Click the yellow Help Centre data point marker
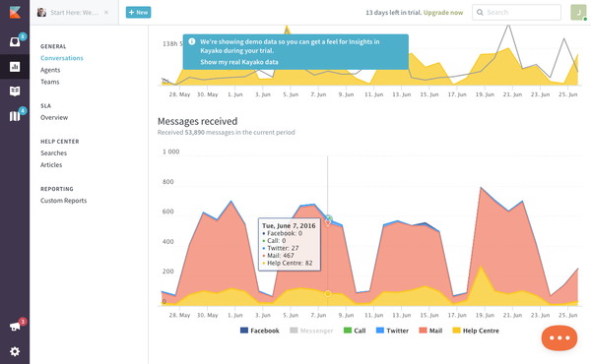This screenshot has height=364, width=591. point(328,293)
